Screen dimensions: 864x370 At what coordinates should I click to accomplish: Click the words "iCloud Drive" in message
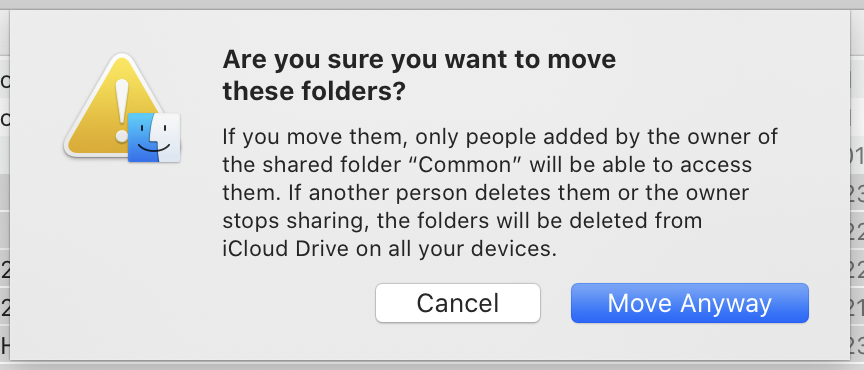285,249
